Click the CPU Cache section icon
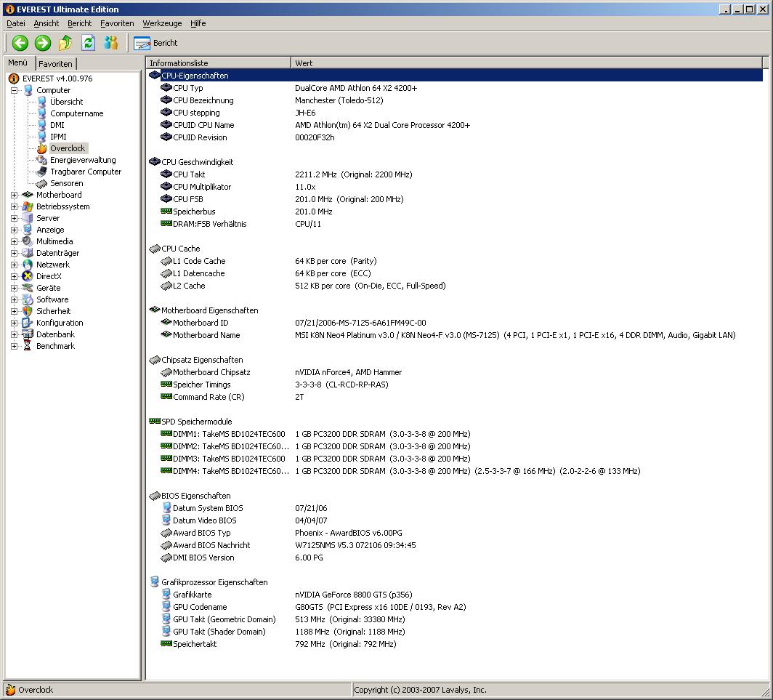The width and height of the screenshot is (773, 700). tap(155, 249)
